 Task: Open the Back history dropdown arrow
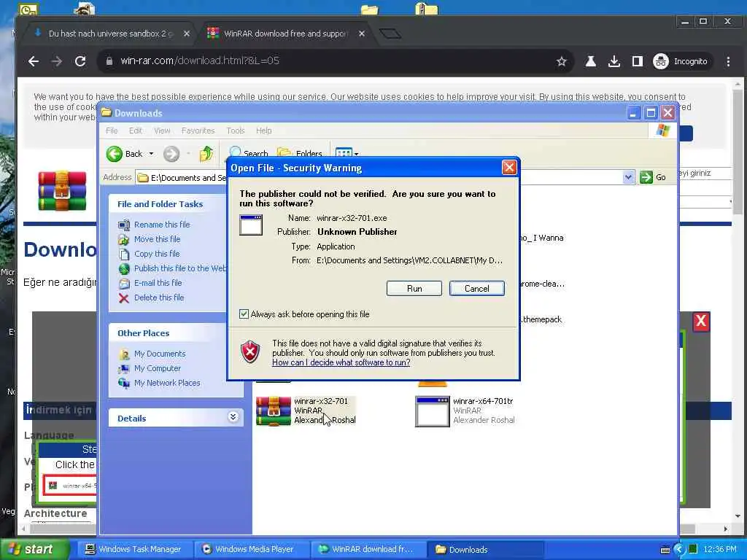[151, 154]
